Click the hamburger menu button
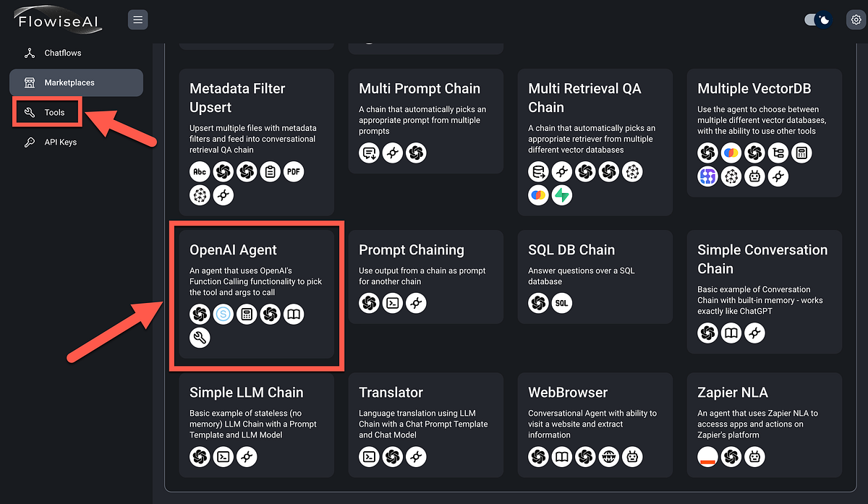The width and height of the screenshot is (868, 504). [x=137, y=20]
